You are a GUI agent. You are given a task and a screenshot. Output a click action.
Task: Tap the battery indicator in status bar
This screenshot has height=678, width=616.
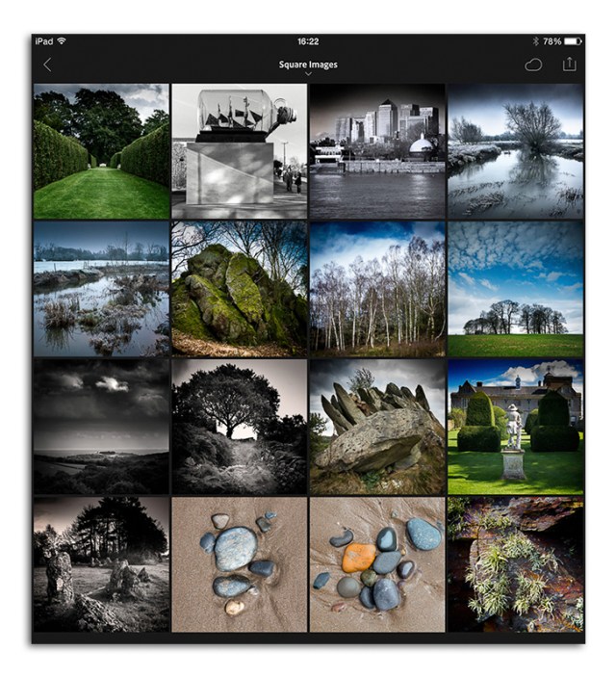point(573,41)
